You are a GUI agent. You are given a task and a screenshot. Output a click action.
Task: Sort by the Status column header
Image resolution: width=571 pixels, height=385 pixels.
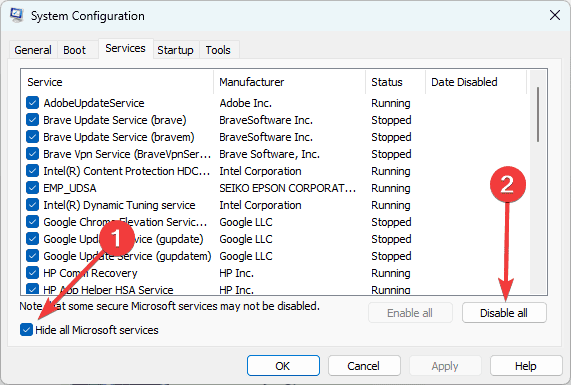click(395, 82)
